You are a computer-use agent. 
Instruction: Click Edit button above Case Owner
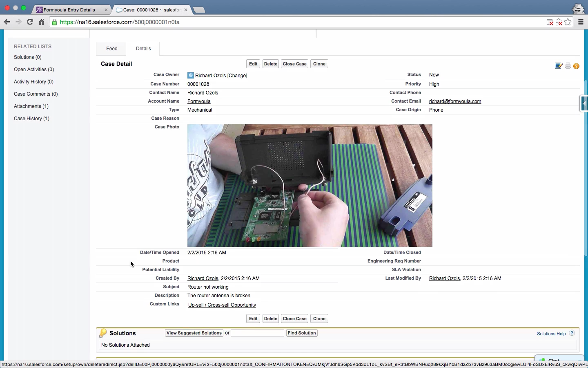[253, 64]
